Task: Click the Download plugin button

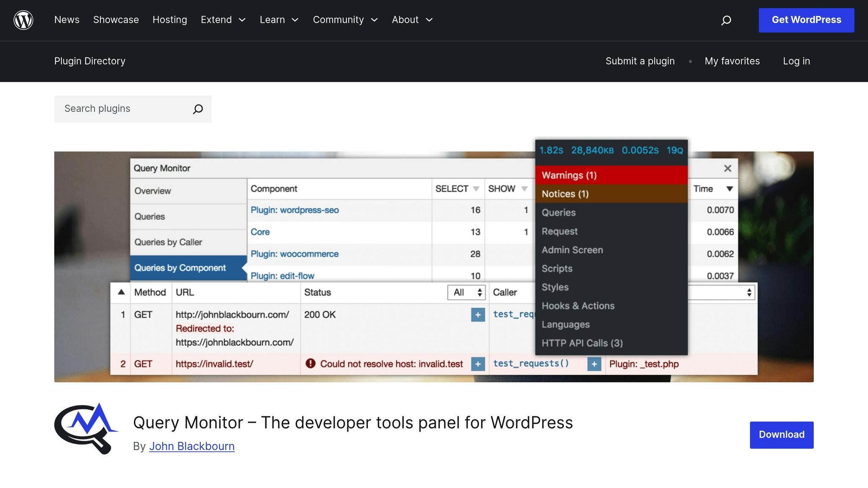Action: pyautogui.click(x=781, y=435)
